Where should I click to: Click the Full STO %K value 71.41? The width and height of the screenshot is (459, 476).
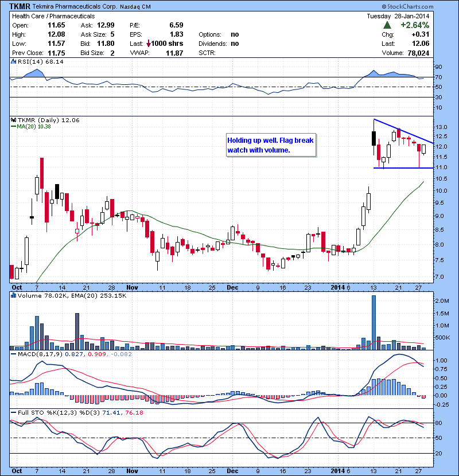111,413
